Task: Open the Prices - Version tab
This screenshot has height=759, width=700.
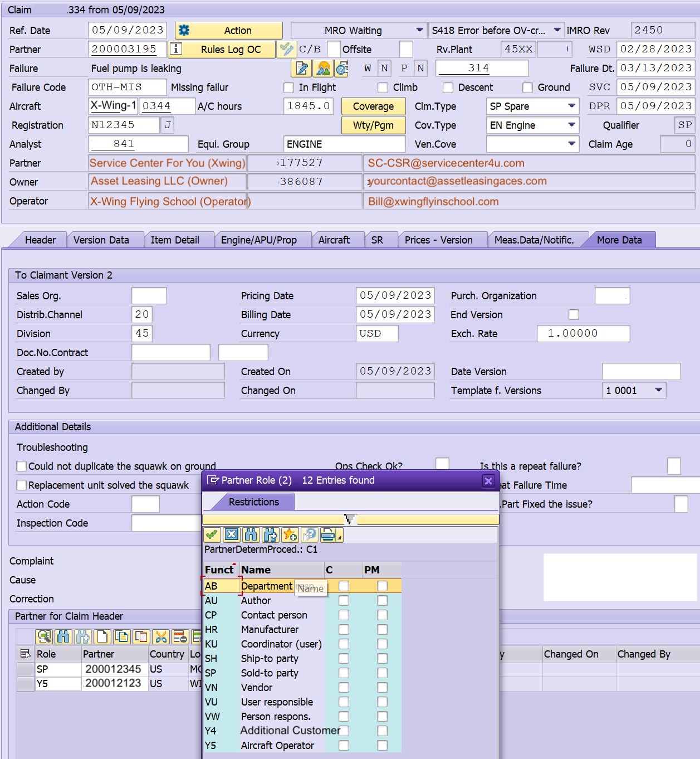Action: pos(438,240)
